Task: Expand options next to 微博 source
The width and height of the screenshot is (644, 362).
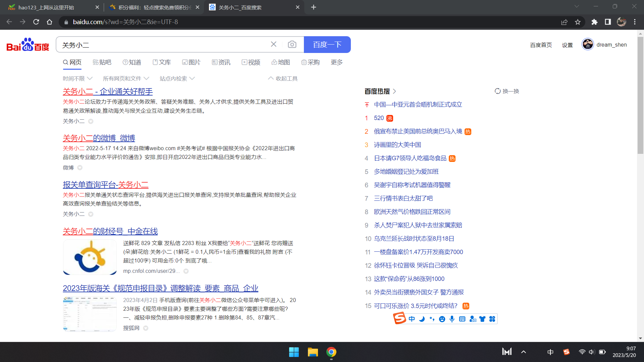Action: 80,168
